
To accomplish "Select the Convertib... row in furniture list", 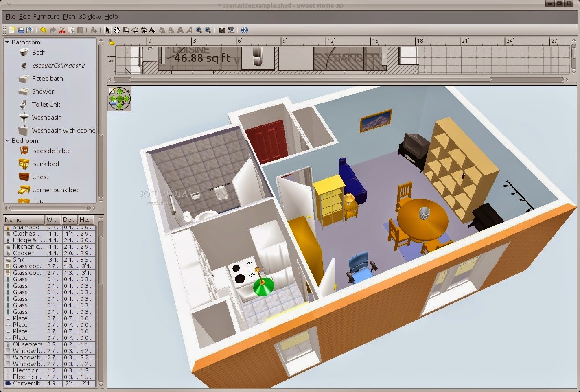I will click(50, 383).
